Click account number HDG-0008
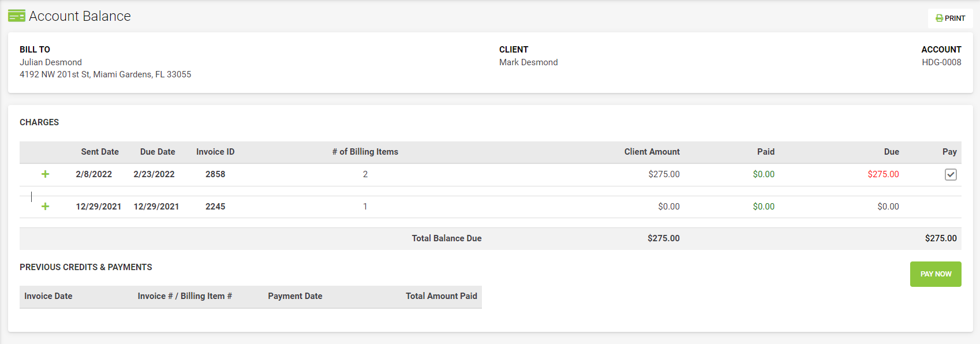Image resolution: width=980 pixels, height=344 pixels. pos(941,62)
